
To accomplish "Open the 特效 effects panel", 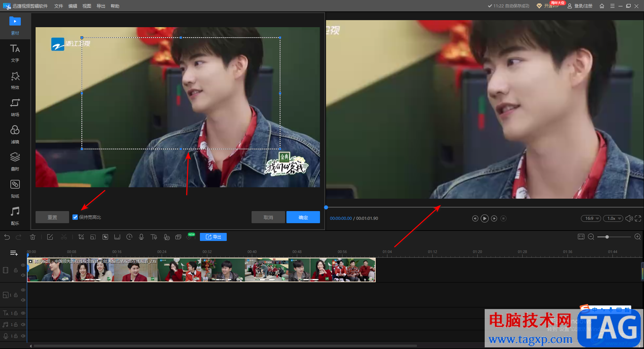I will pyautogui.click(x=15, y=80).
